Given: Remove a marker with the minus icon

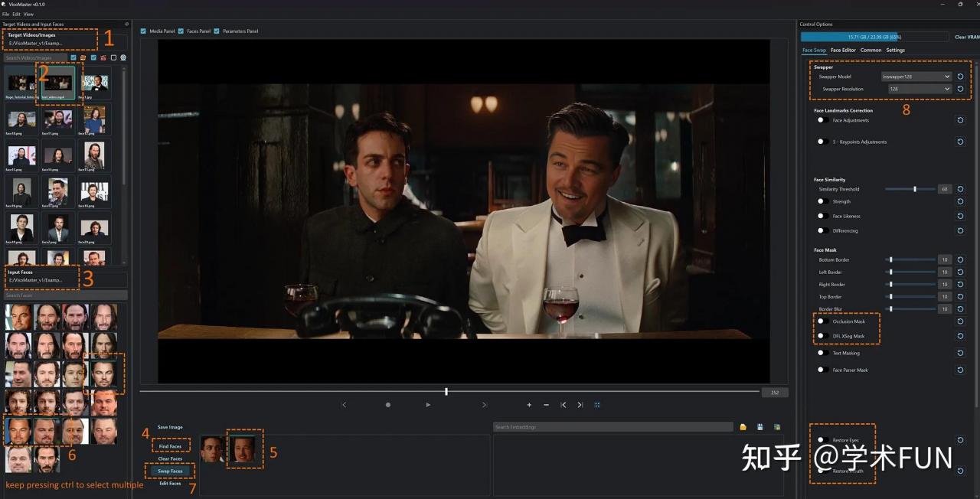Looking at the screenshot, I should tap(546, 405).
